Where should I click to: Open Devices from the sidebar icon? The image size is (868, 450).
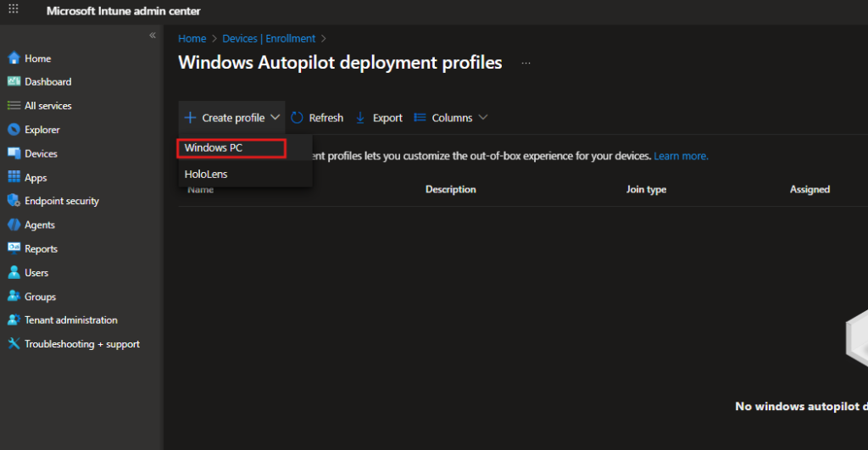point(14,153)
